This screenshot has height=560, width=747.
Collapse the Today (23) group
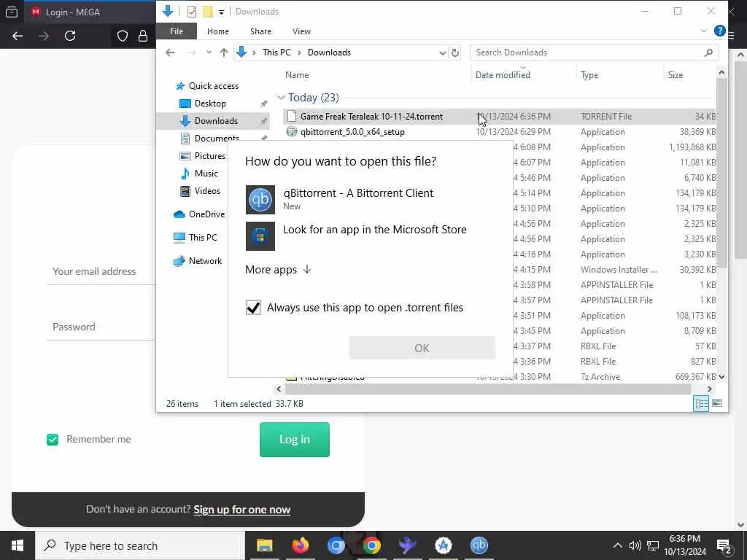tap(281, 98)
